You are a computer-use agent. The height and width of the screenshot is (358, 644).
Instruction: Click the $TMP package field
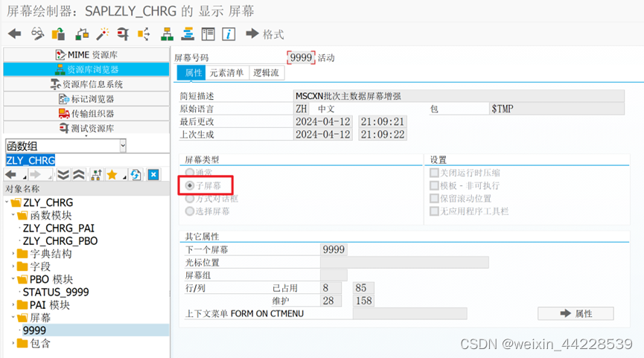(558, 109)
